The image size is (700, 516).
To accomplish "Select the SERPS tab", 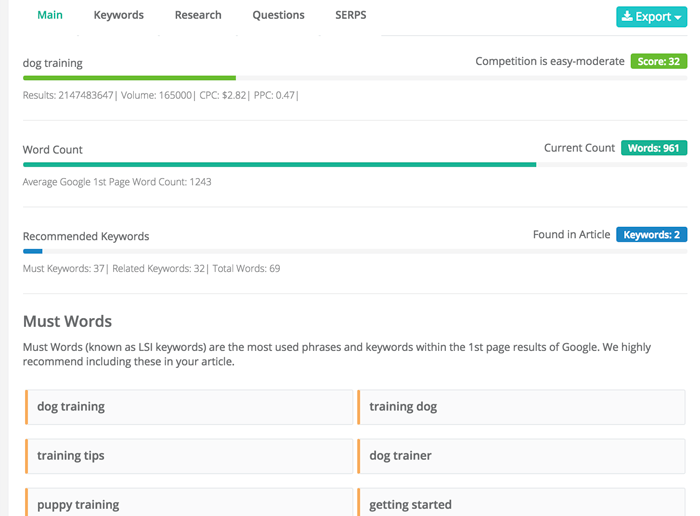I will (351, 15).
